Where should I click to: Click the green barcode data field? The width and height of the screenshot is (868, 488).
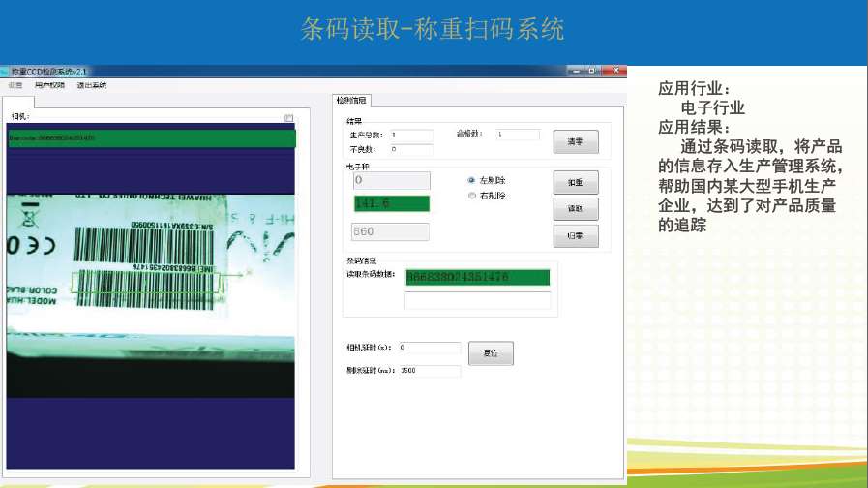(x=478, y=277)
